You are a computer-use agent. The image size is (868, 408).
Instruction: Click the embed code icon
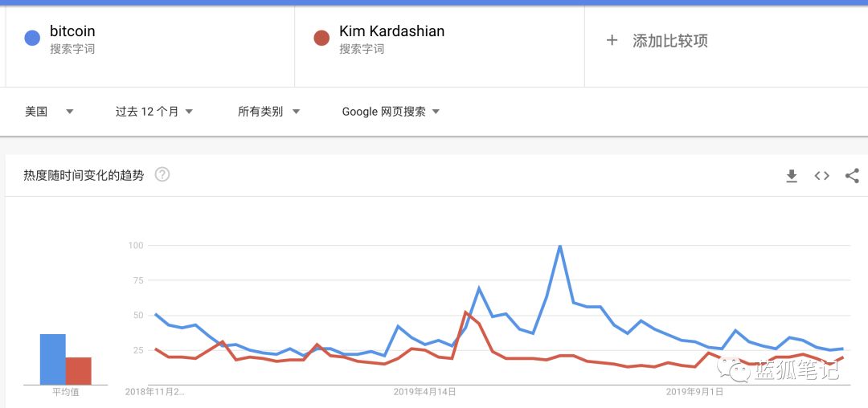[x=821, y=176]
